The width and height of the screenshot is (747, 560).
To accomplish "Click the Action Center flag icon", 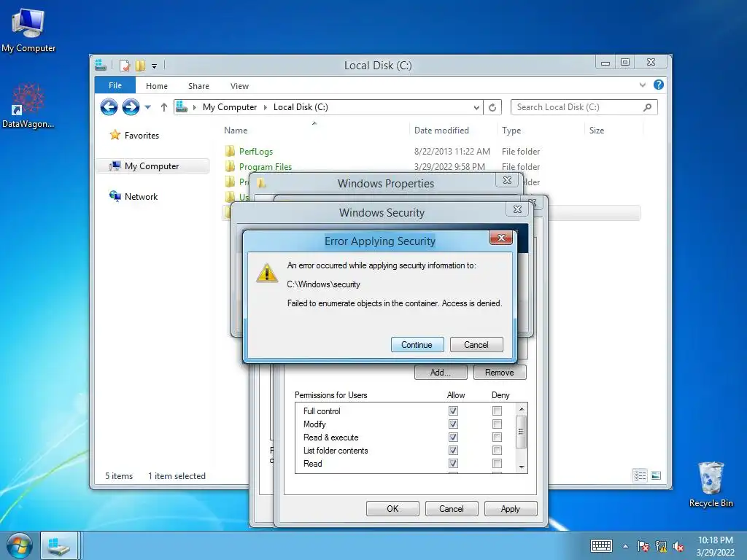I will click(643, 546).
